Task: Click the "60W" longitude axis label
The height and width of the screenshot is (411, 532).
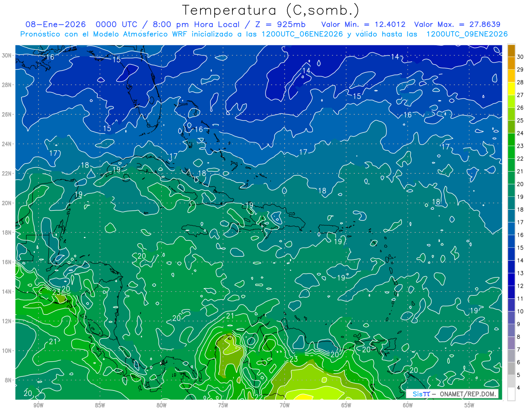Action: (408, 405)
